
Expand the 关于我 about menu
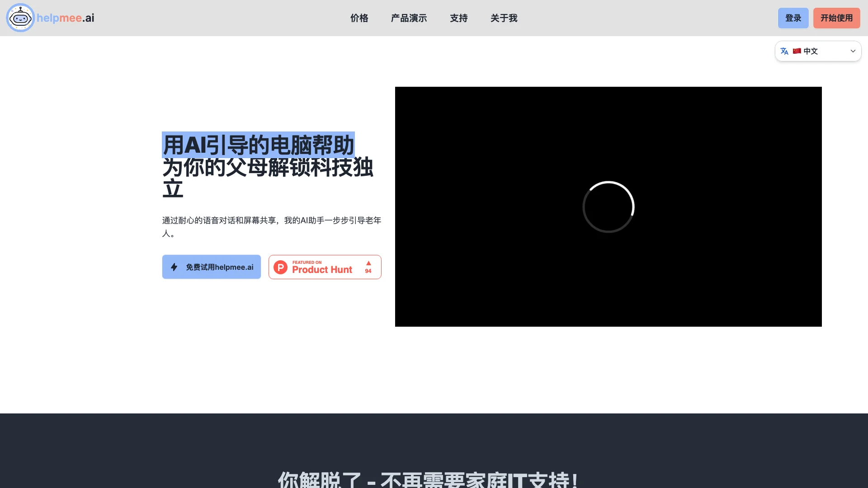pos(504,18)
